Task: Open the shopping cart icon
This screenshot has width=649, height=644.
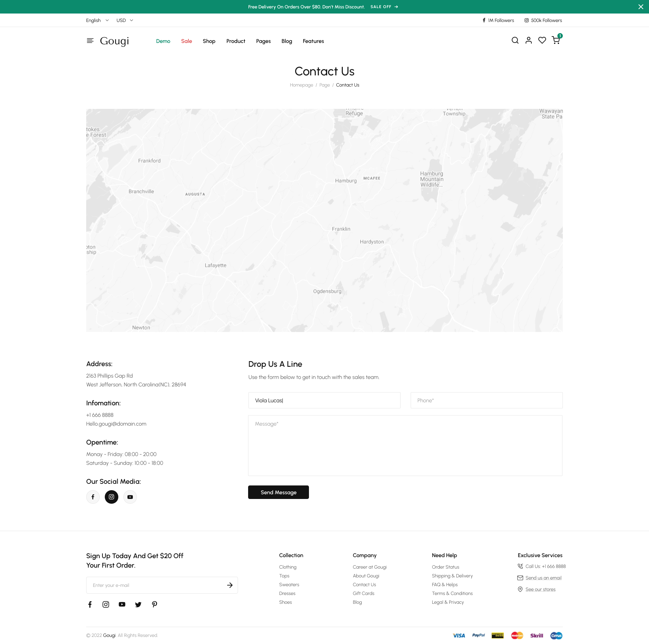Action: [x=556, y=41]
